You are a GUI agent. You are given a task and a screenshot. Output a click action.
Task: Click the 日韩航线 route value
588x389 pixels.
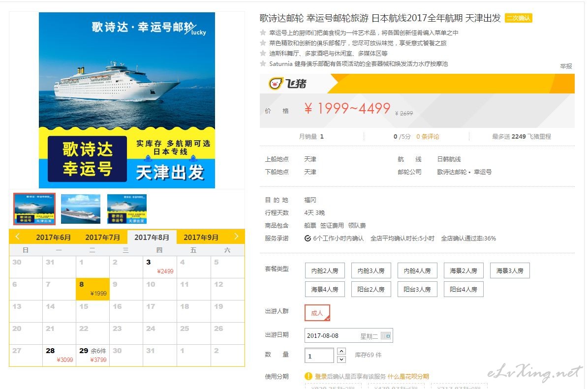[x=449, y=159]
